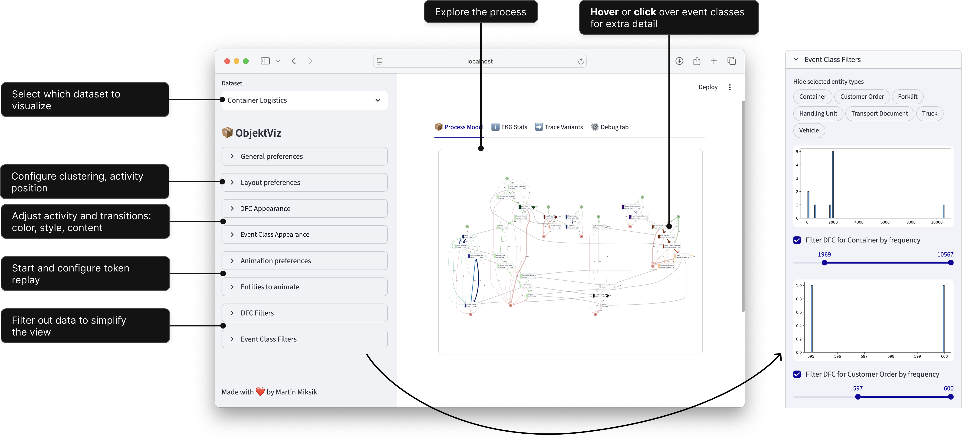Screen dimensions: 980x442
Task: Uncheck Filter DFC for Container by frequency
Action: pyautogui.click(x=797, y=240)
